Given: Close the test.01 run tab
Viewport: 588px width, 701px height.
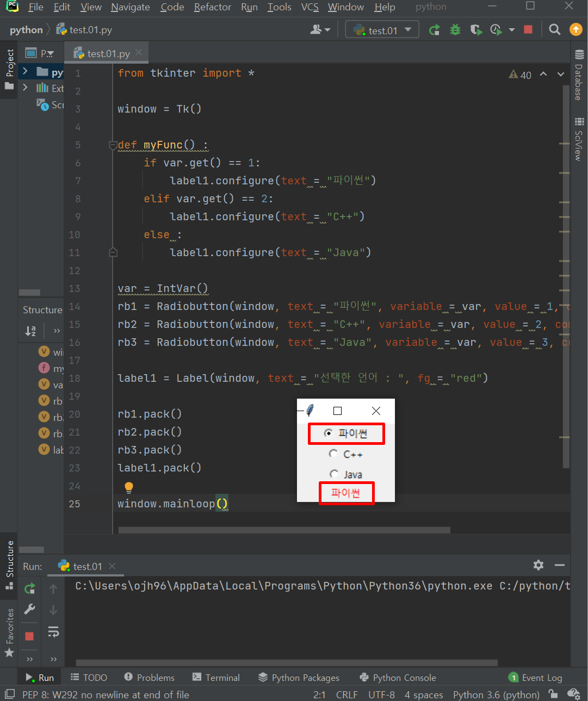Looking at the screenshot, I should [x=112, y=566].
